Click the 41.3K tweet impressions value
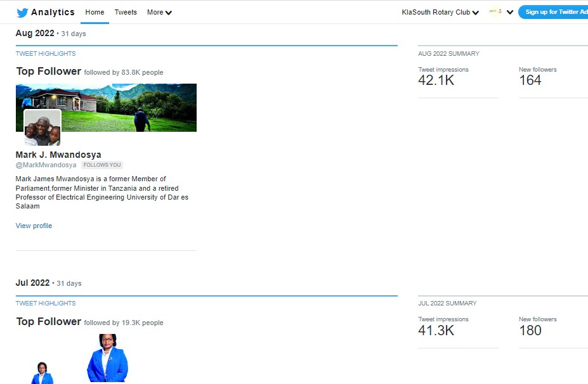 point(436,330)
